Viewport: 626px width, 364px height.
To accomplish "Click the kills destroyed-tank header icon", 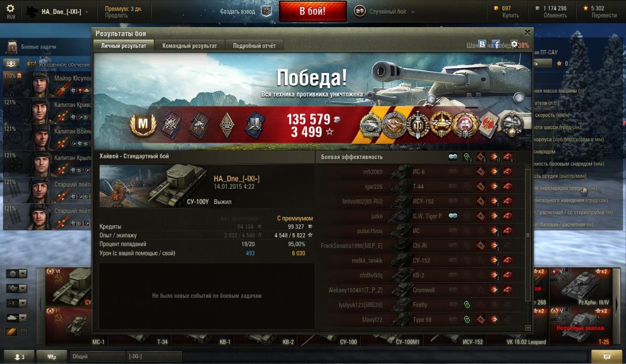I will click(x=507, y=157).
